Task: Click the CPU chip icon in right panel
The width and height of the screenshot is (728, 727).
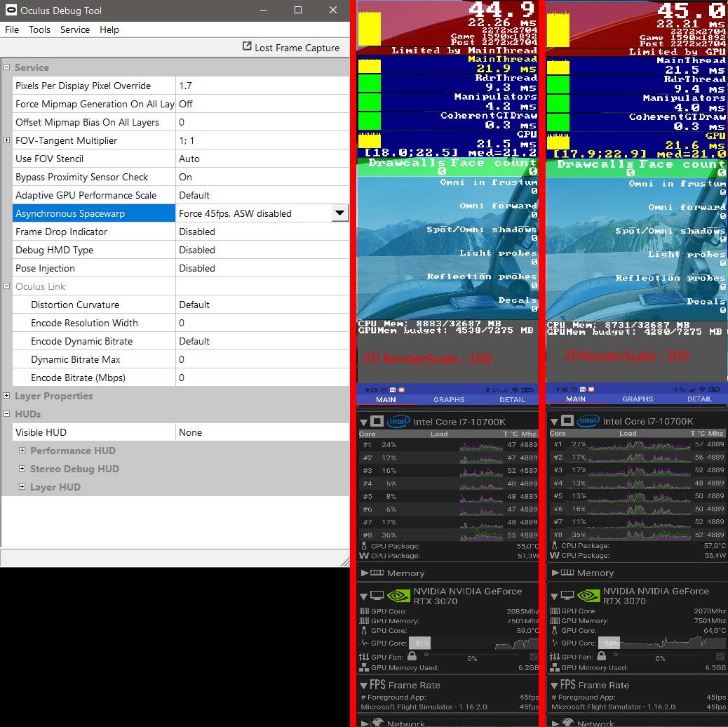Action: pyautogui.click(x=567, y=421)
